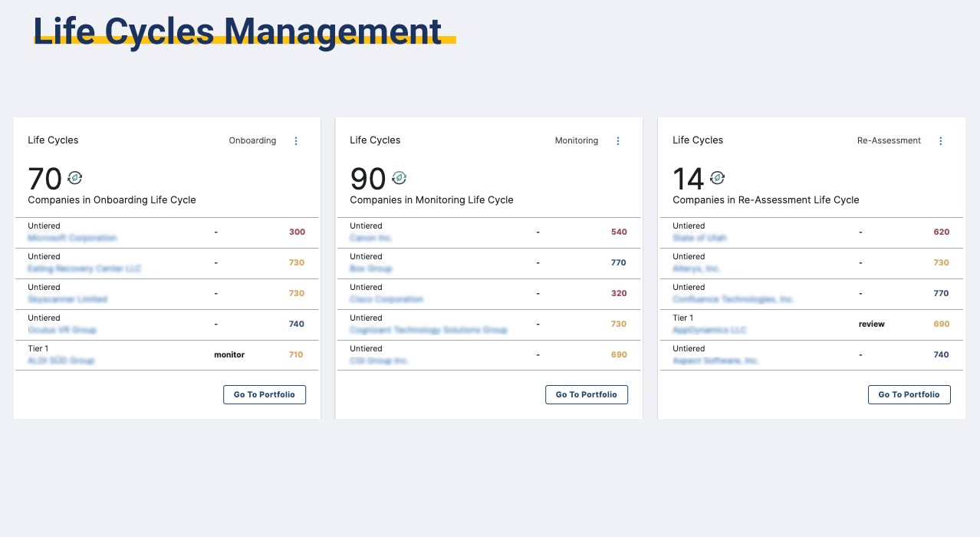Go to Portfolio from the Re-Assessment card

[x=909, y=394]
